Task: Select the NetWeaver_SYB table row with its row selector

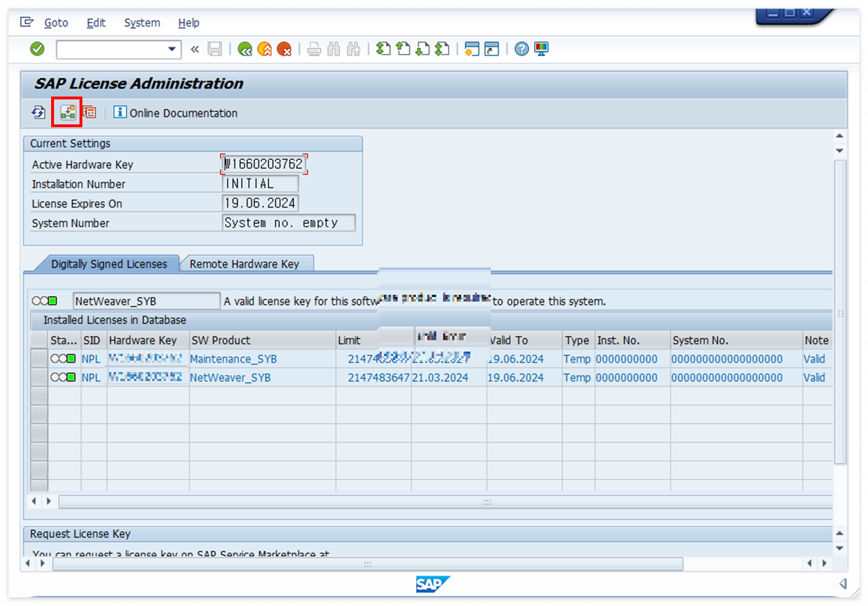Action: [39, 378]
